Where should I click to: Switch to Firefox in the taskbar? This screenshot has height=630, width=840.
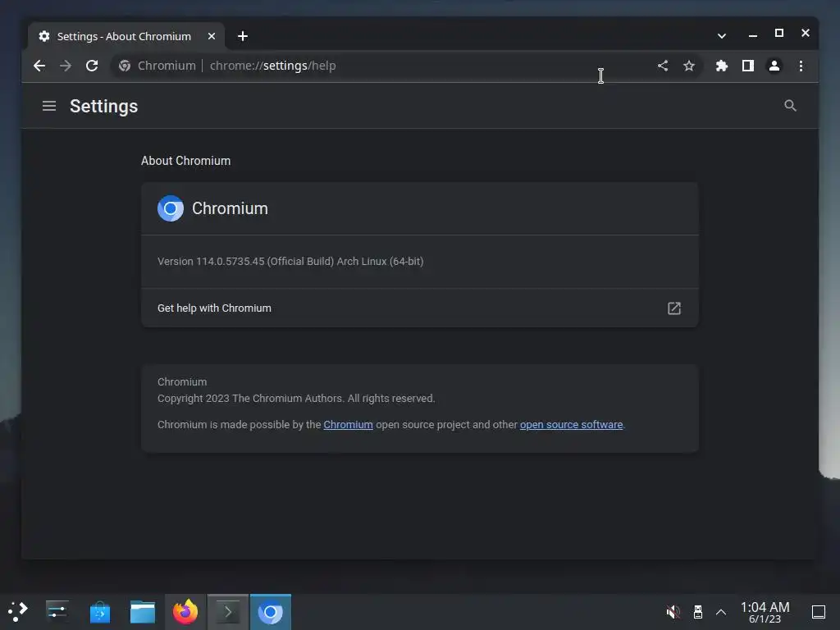pos(185,611)
